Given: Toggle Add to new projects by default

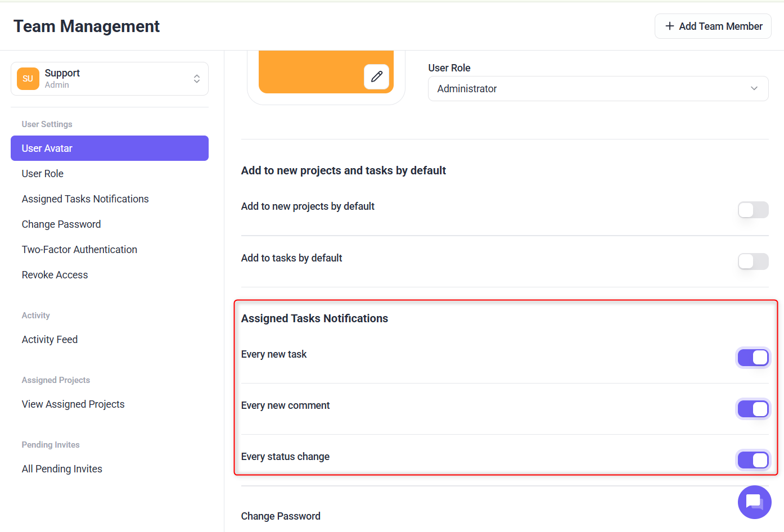Looking at the screenshot, I should coord(753,210).
